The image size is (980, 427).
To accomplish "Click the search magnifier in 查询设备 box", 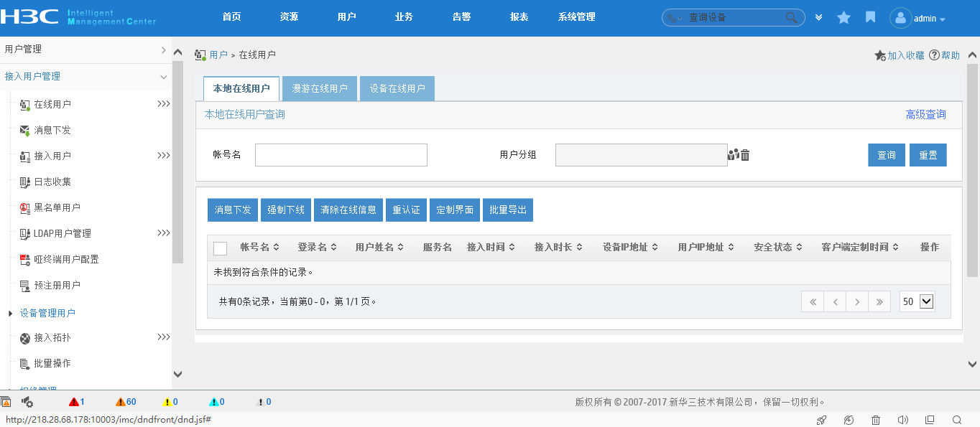I will 791,17.
